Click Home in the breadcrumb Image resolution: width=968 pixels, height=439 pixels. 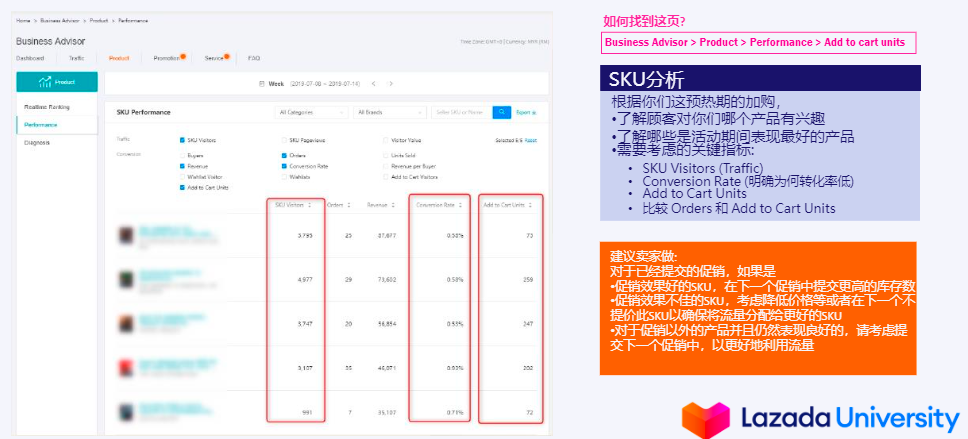click(x=23, y=20)
